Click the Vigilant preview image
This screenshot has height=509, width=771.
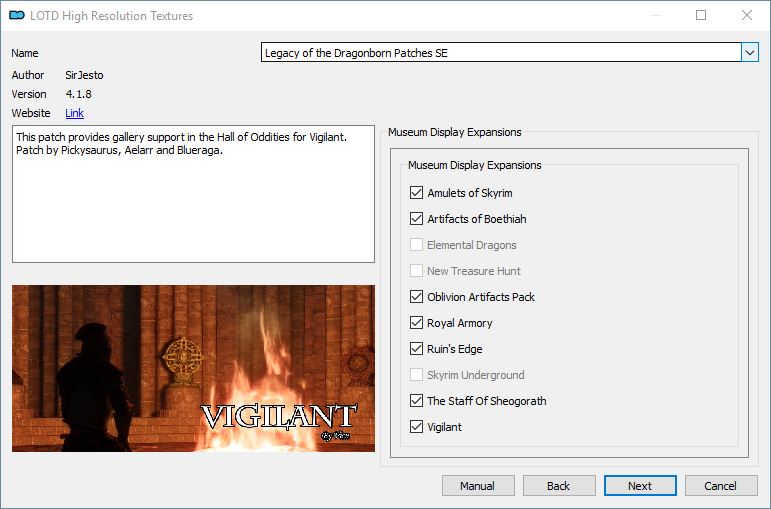pyautogui.click(x=193, y=368)
